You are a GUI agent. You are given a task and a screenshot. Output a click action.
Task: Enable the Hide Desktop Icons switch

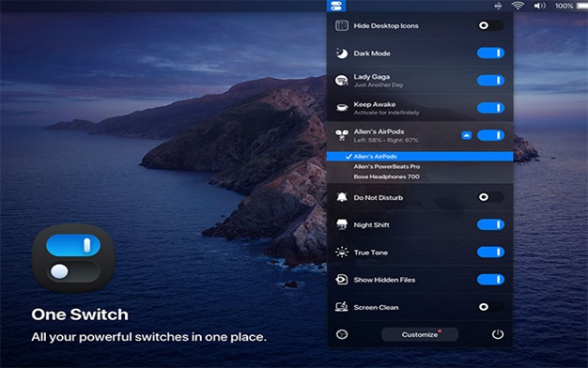point(490,25)
